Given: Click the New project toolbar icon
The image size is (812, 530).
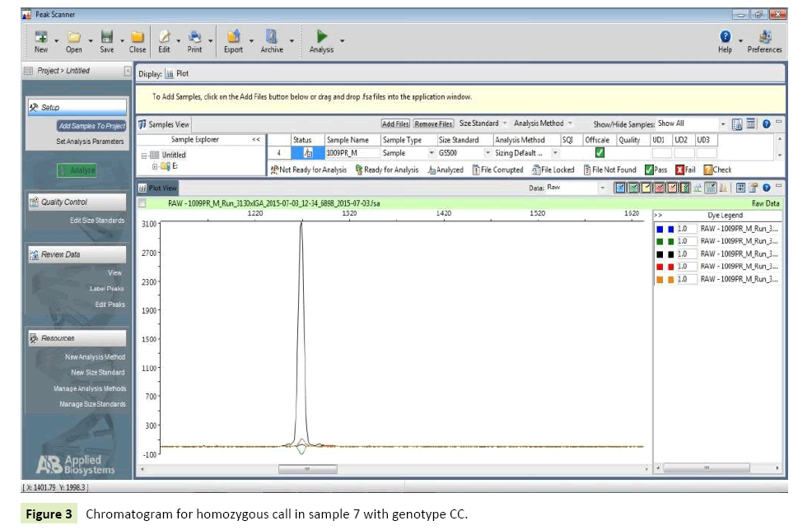Looking at the screenshot, I should point(41,37).
